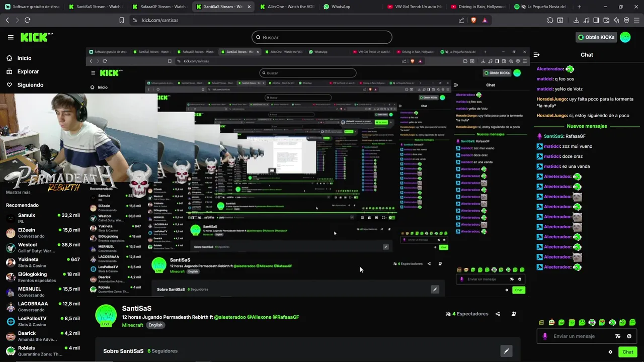Expand the list with Mostrar más
Viewport: 644px width, 362px height.
coord(18,192)
